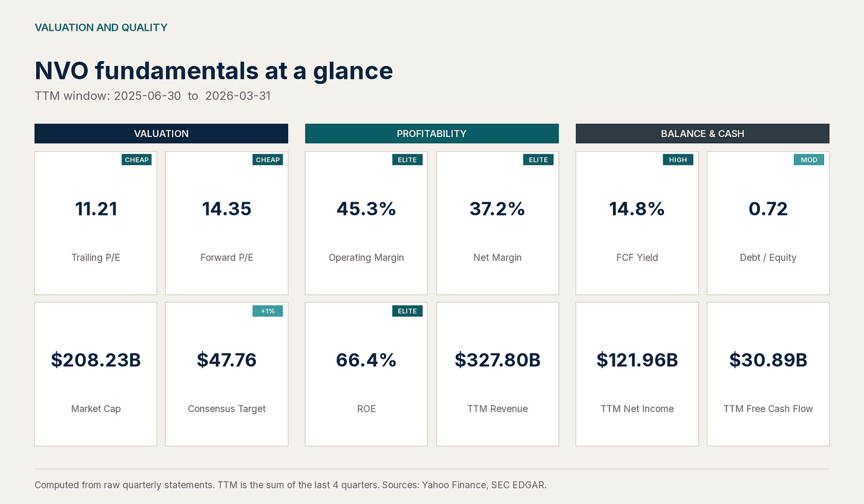The width and height of the screenshot is (864, 504).
Task: Click the HIGH badge on FCF Yield card
Action: coord(678,160)
